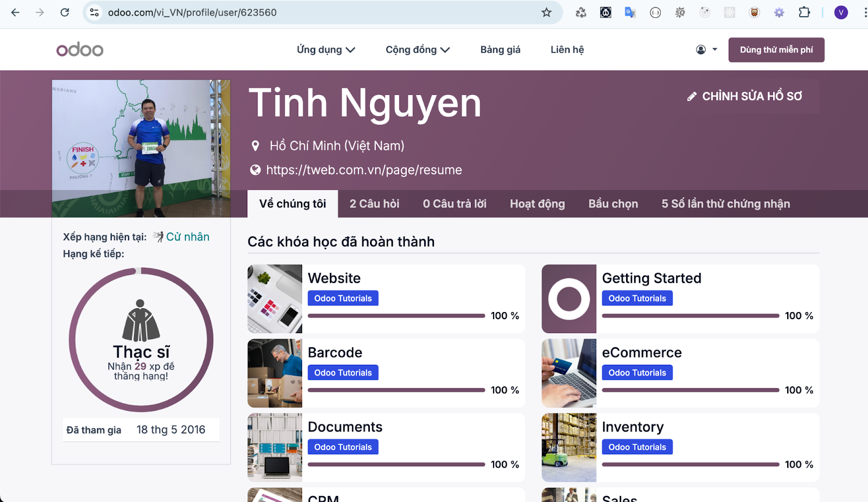Reload the page
The image size is (868, 502).
pyautogui.click(x=65, y=12)
